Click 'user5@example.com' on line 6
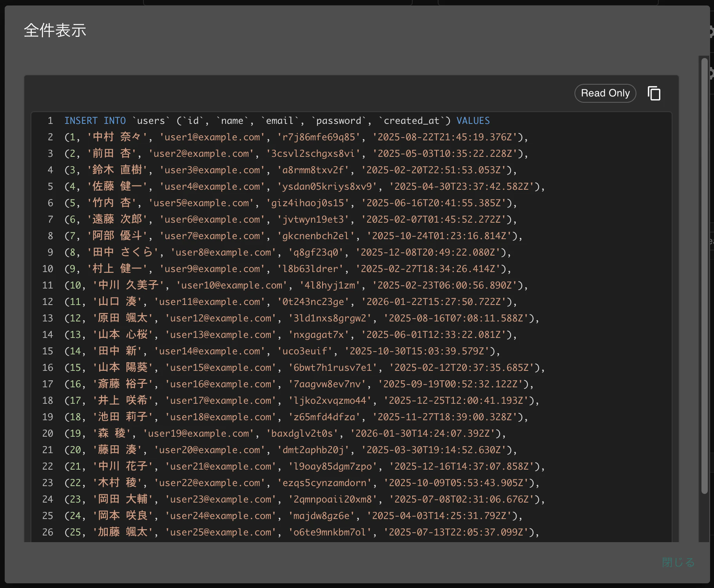 [201, 203]
